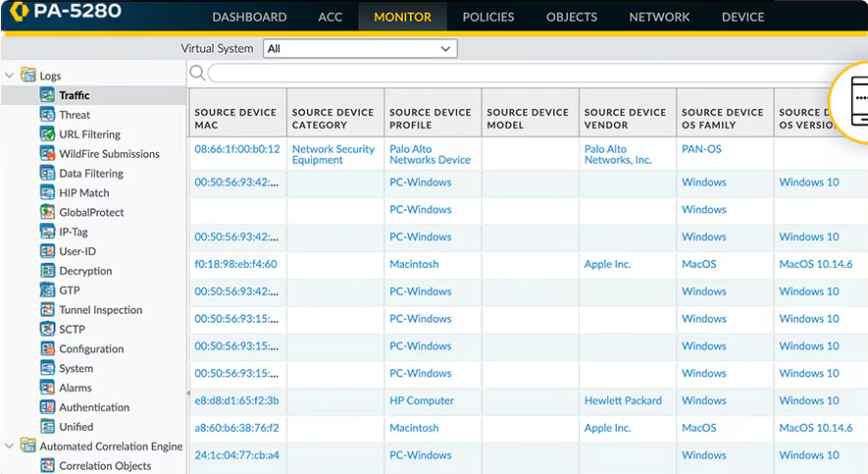Viewport: 868px width, 474px height.
Task: Switch to the ACC tab
Action: (x=330, y=17)
